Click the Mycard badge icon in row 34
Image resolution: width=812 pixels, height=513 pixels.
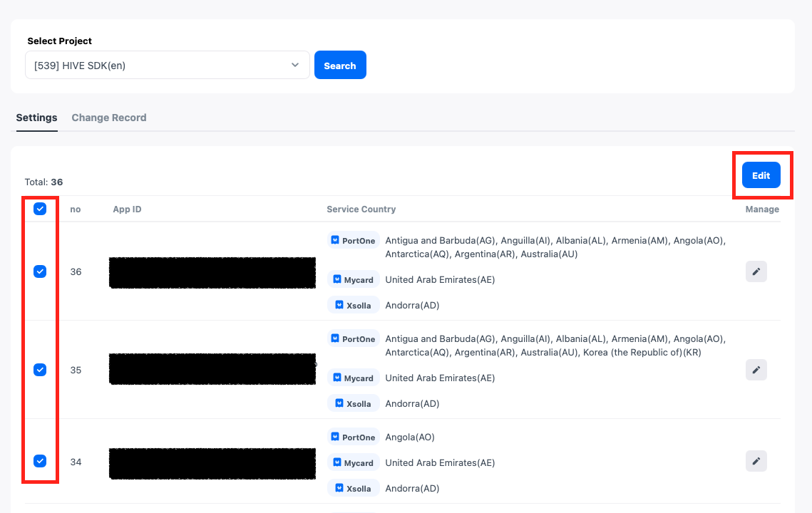pyautogui.click(x=337, y=463)
